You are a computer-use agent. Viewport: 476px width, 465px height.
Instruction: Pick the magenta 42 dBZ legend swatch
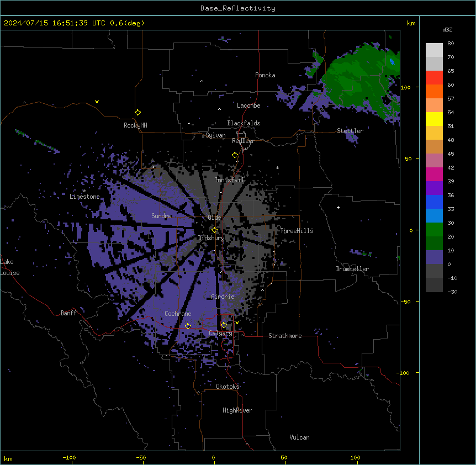pyautogui.click(x=434, y=174)
